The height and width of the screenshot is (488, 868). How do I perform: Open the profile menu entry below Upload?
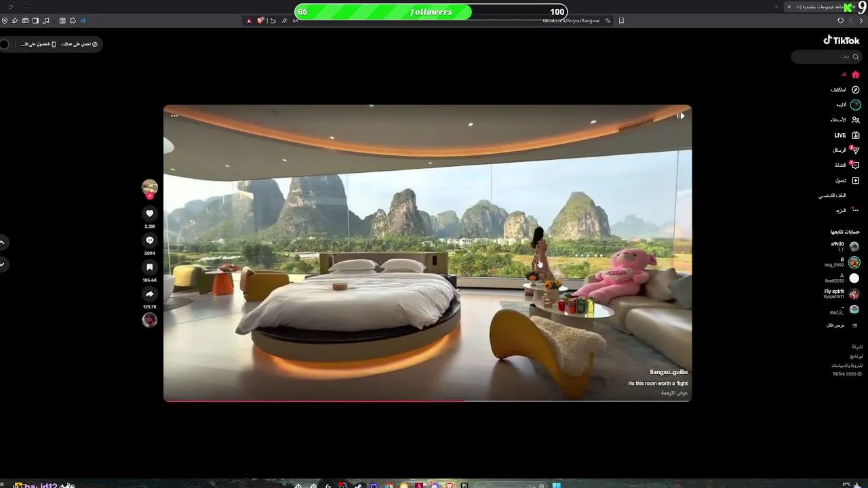click(833, 196)
